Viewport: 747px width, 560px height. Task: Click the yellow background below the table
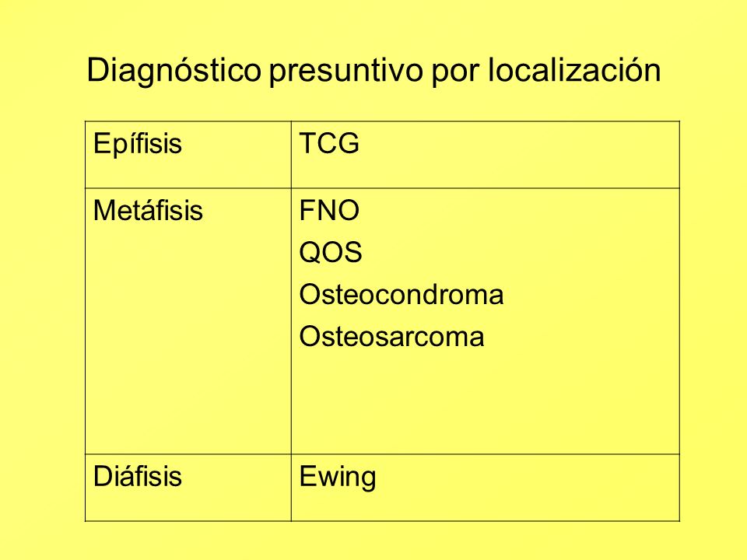point(373,541)
